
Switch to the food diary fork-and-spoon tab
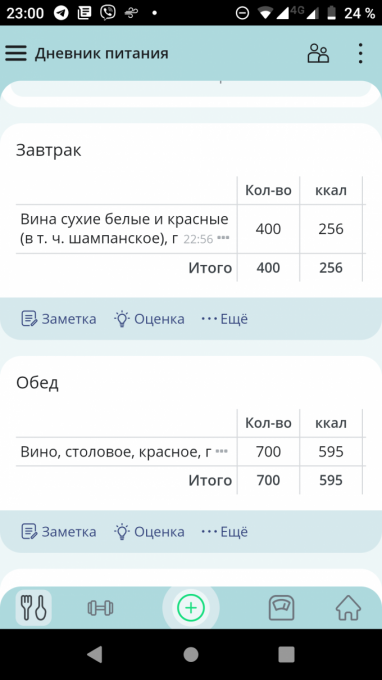(x=34, y=608)
